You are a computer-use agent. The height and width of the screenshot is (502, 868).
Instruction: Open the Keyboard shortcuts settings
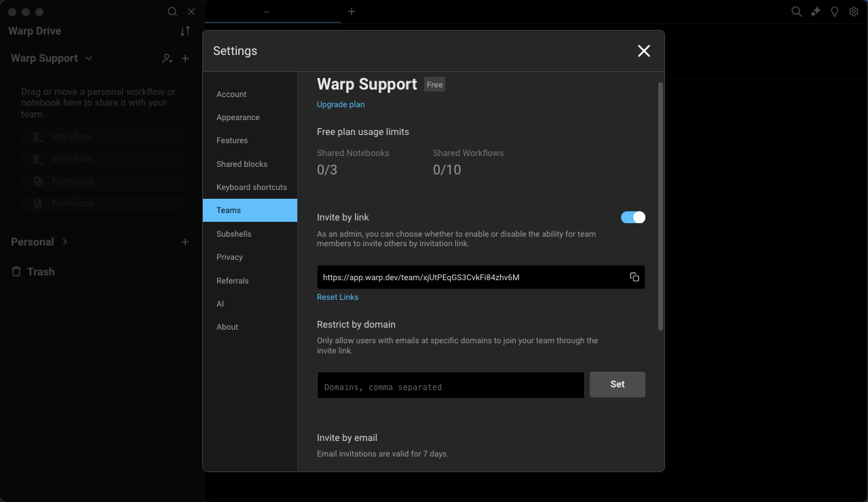tap(251, 187)
